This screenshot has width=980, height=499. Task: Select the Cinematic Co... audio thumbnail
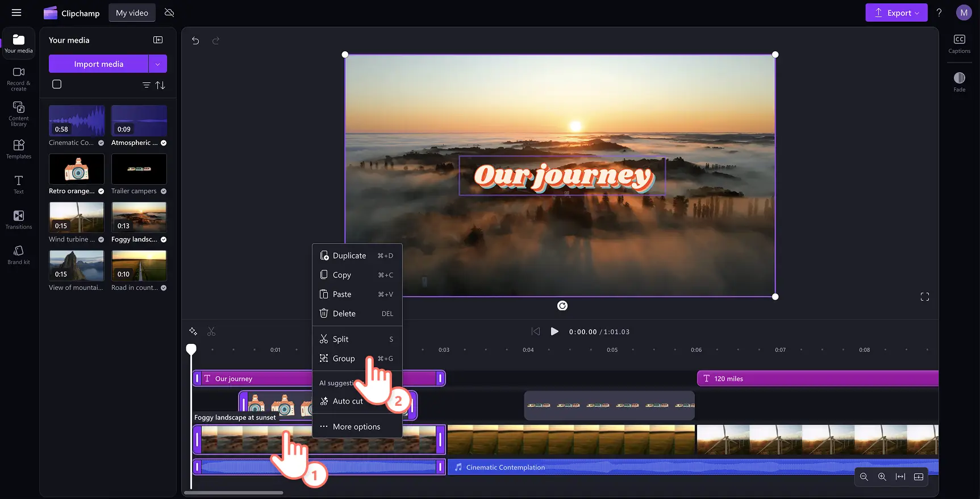click(x=77, y=120)
